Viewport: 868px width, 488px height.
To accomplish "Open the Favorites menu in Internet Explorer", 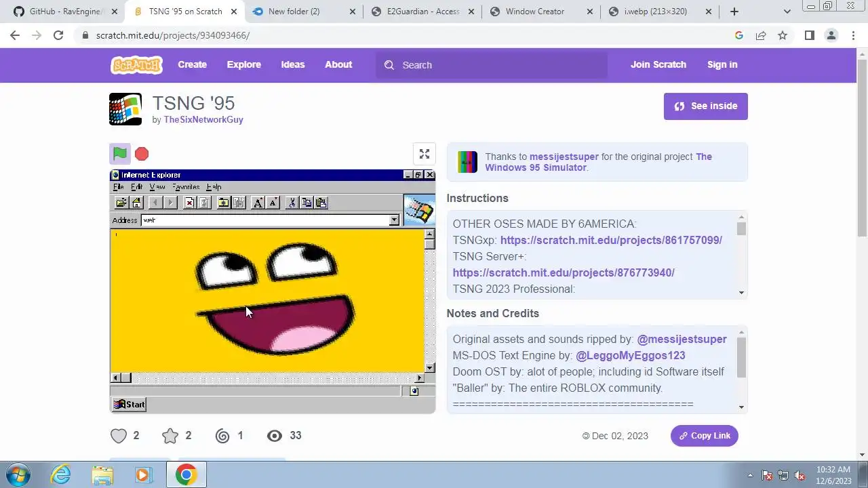I will (x=186, y=187).
